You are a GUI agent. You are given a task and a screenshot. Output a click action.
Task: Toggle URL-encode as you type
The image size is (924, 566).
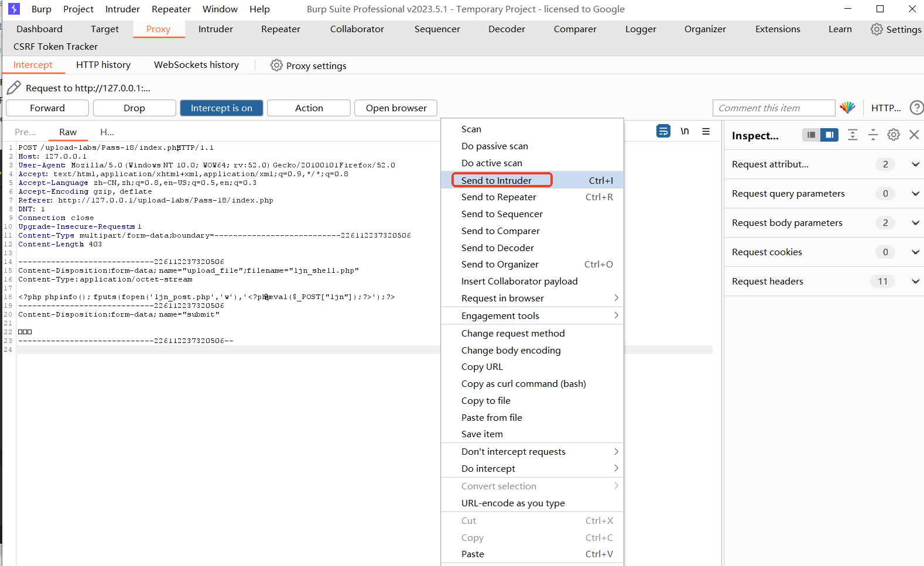[x=532, y=503]
